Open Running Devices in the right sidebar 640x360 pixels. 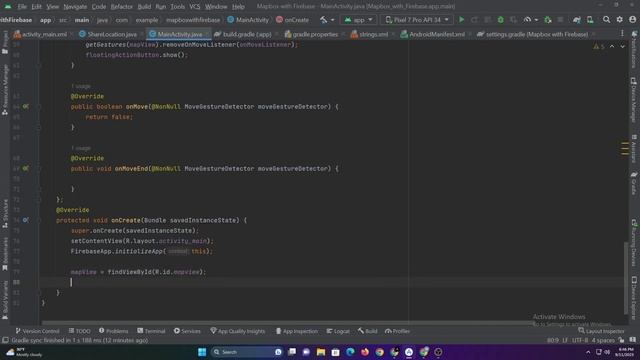634,243
